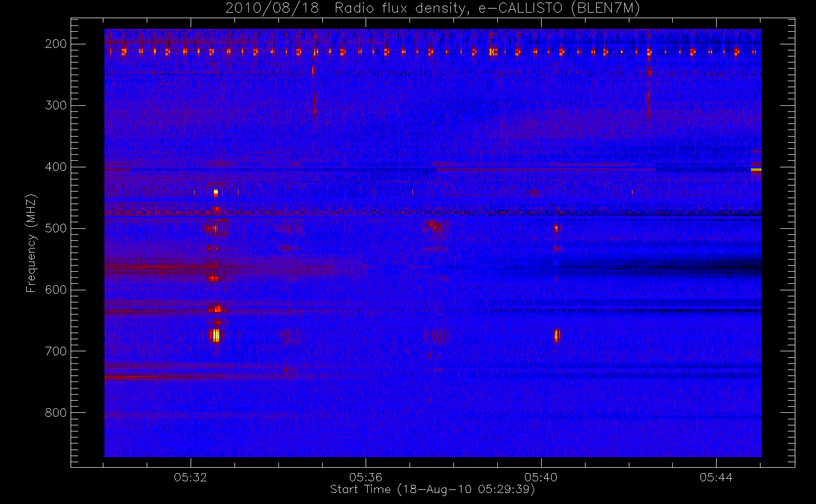Click the 600 frequency tick label

click(56, 290)
